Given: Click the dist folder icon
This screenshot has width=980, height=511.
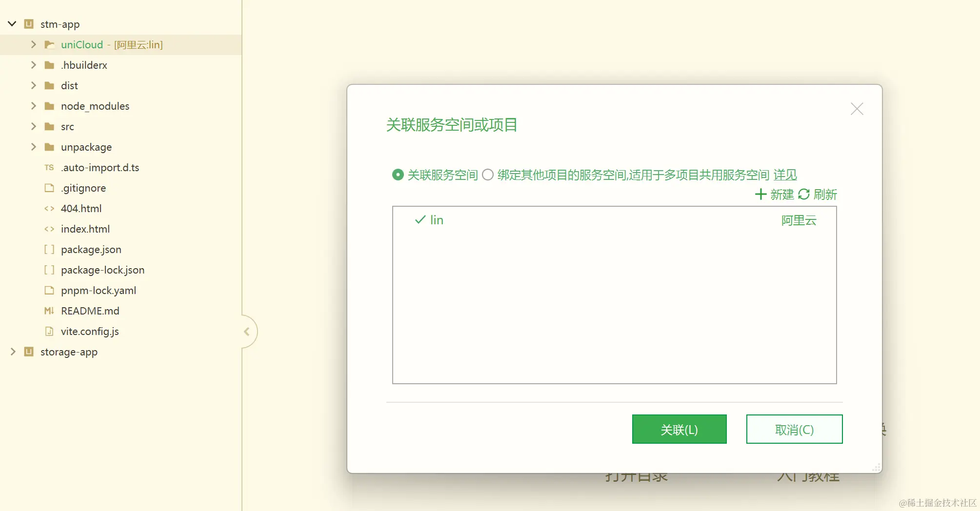Looking at the screenshot, I should [49, 85].
